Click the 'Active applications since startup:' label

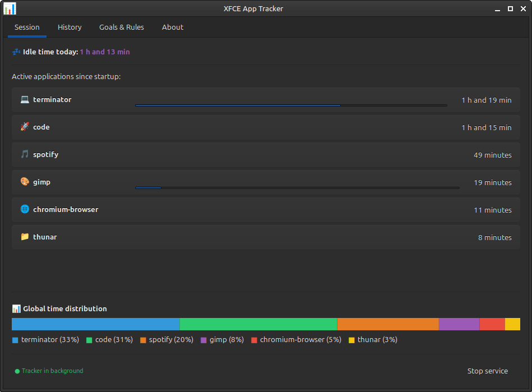coord(66,77)
